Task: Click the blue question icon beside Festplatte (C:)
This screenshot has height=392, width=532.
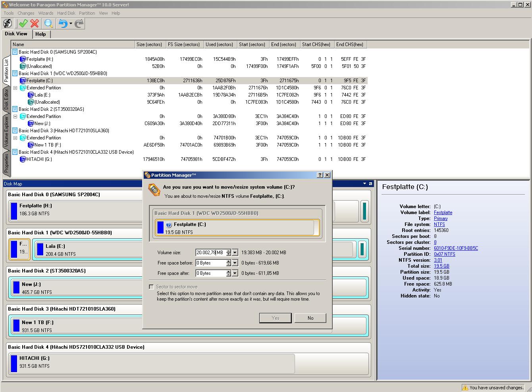Action: point(169,225)
